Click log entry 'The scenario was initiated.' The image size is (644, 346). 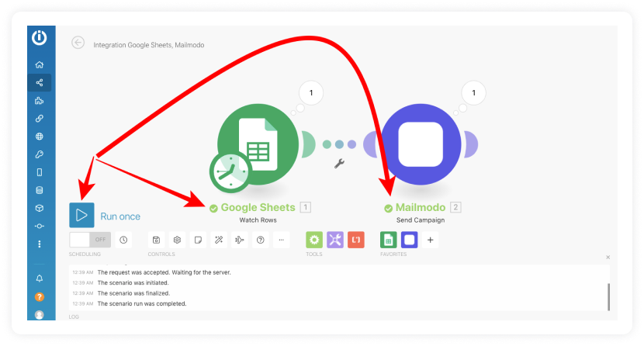(x=133, y=283)
